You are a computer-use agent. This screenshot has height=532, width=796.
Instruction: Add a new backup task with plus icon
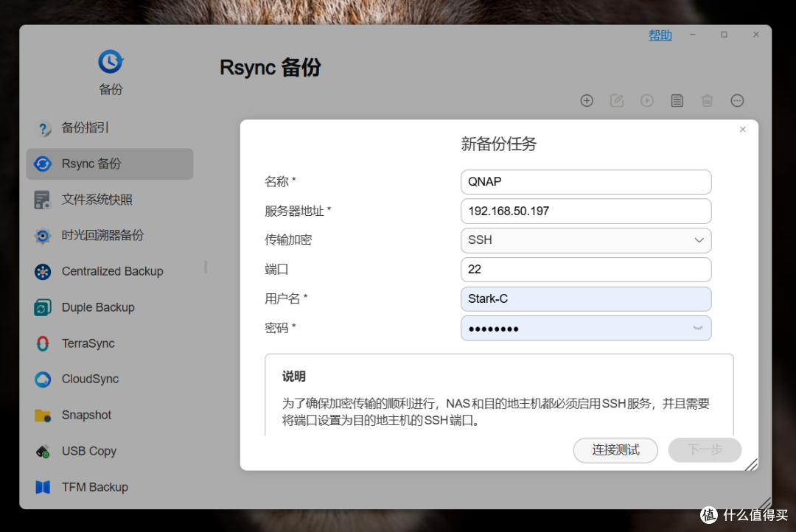pyautogui.click(x=587, y=100)
